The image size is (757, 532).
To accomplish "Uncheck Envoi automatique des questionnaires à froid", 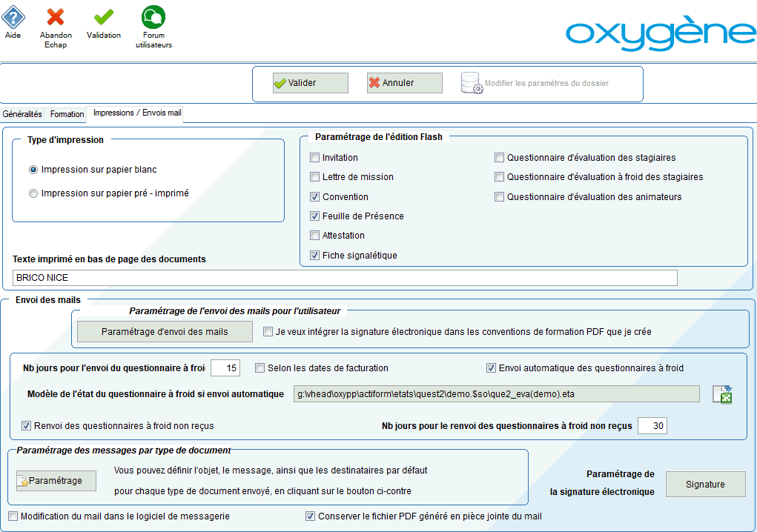I will point(491,368).
